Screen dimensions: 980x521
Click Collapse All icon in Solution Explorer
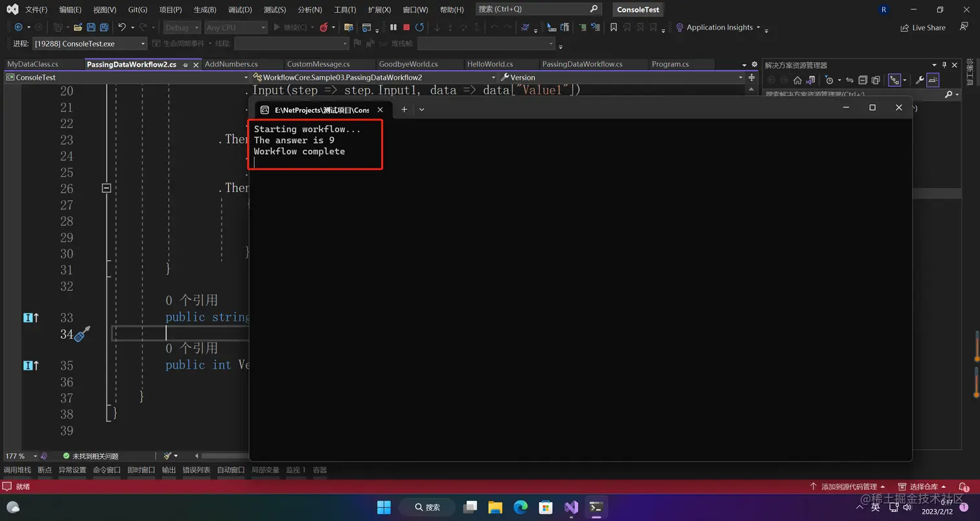coord(863,80)
